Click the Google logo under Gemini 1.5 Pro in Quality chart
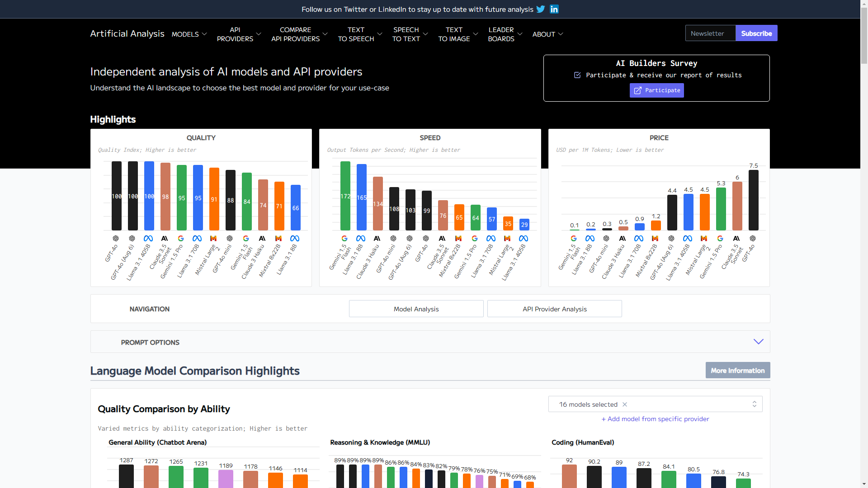 click(x=181, y=238)
